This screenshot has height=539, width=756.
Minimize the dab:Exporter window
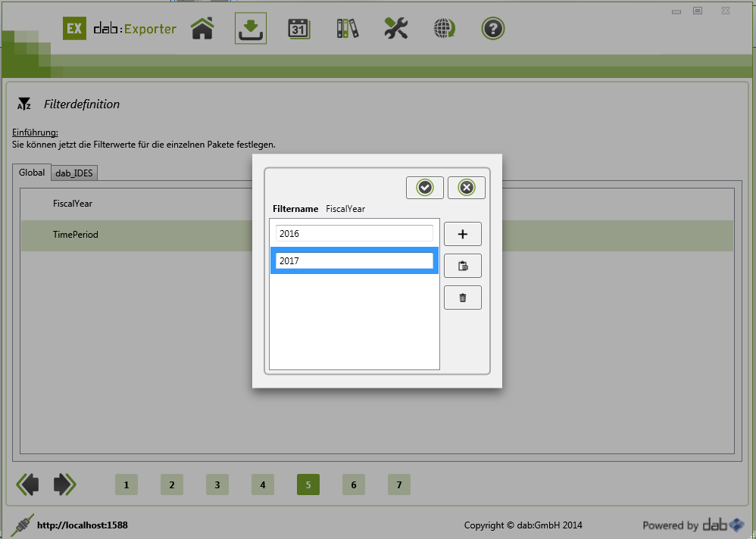coord(676,11)
